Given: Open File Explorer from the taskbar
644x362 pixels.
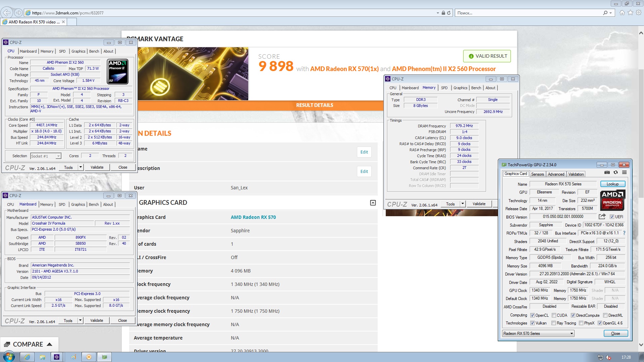Looking at the screenshot, I should coord(42,357).
